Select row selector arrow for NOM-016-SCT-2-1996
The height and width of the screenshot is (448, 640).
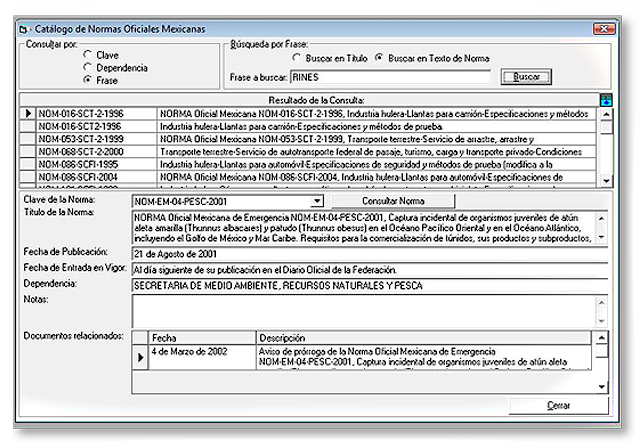[x=28, y=113]
